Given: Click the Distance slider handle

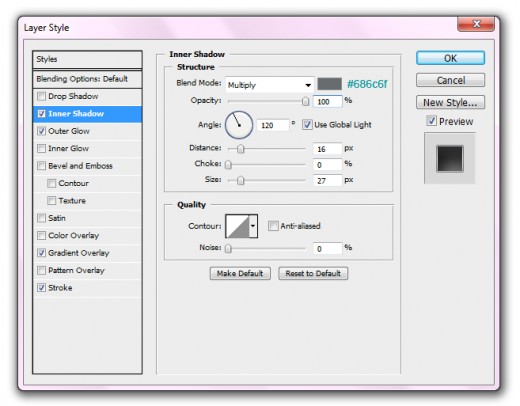Looking at the screenshot, I should tap(240, 149).
